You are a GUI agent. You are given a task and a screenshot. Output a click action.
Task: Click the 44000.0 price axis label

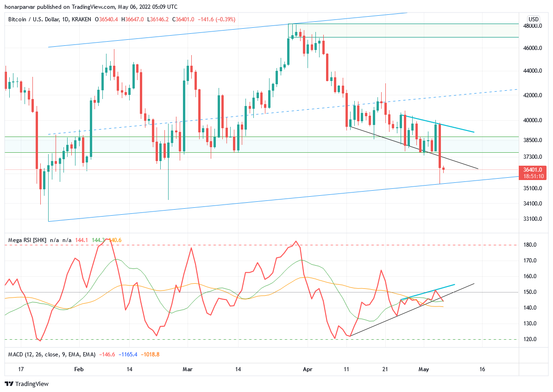pyautogui.click(x=532, y=71)
